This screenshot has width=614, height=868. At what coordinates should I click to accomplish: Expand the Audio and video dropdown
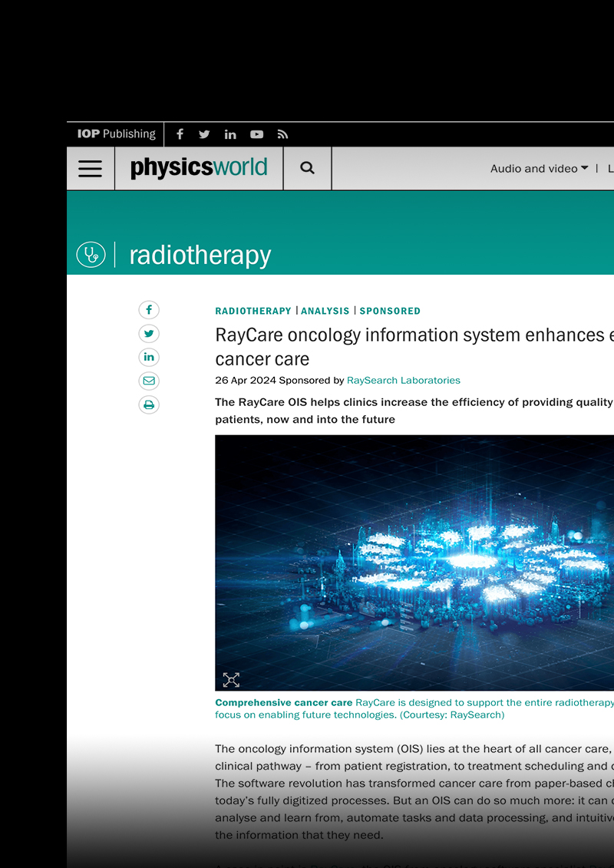(x=539, y=169)
